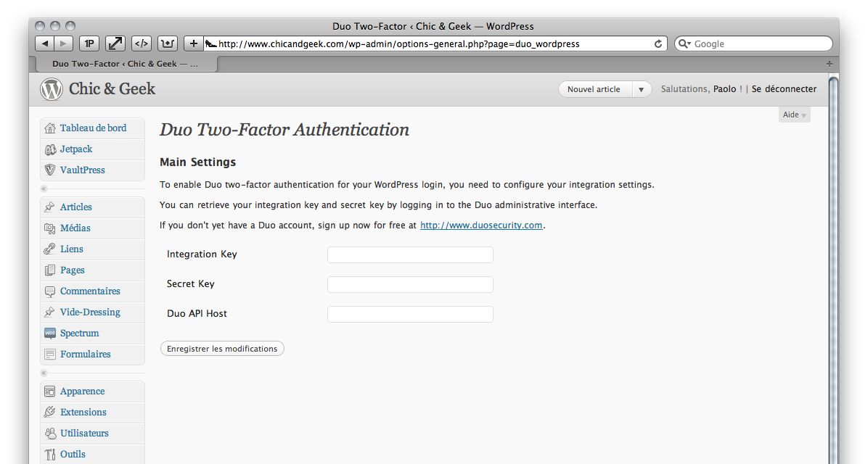868x464 pixels.
Task: Expand the Aide help panel
Action: click(x=794, y=115)
